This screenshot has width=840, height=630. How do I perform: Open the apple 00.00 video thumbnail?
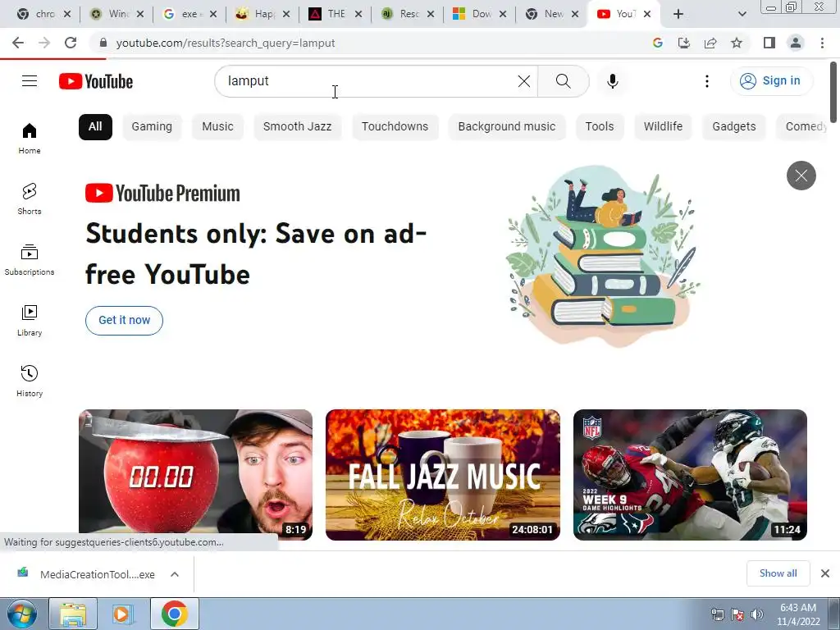(195, 475)
